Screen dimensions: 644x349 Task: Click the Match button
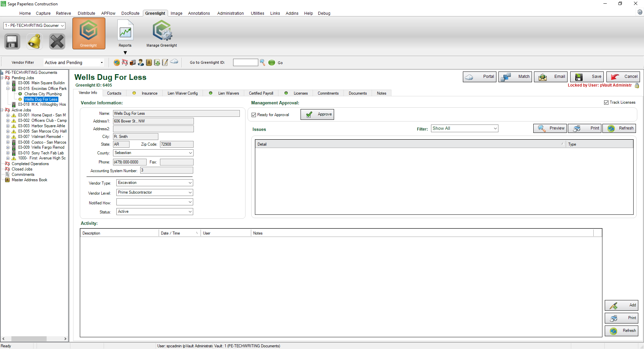click(515, 77)
